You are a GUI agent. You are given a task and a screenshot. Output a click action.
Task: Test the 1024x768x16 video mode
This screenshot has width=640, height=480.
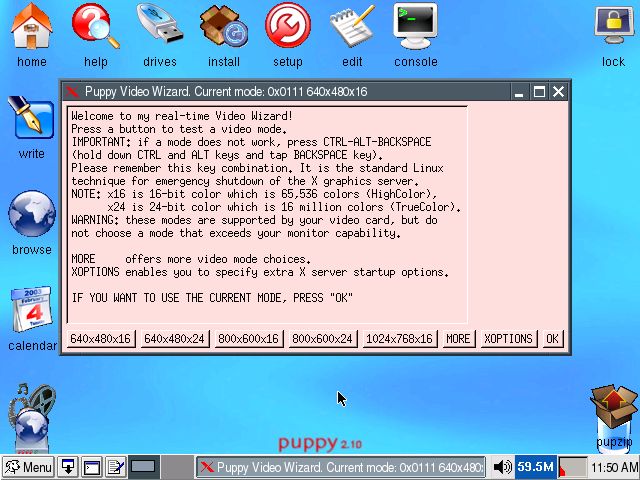[x=400, y=339]
